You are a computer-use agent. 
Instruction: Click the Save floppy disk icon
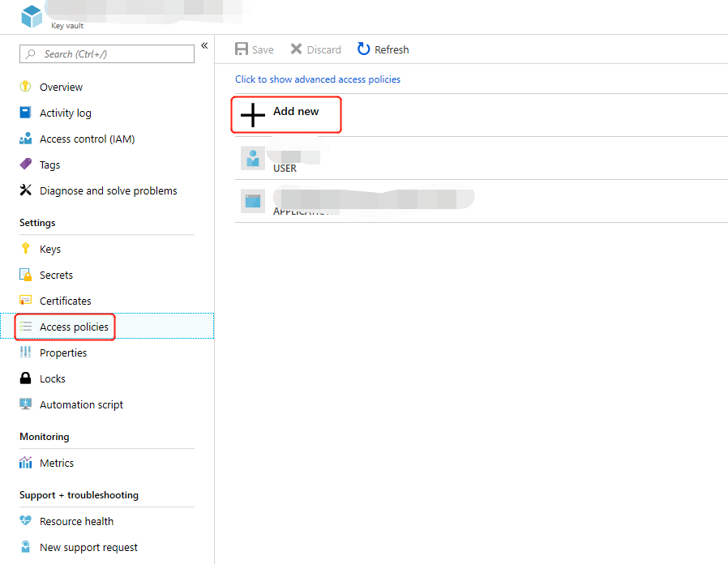pyautogui.click(x=242, y=49)
